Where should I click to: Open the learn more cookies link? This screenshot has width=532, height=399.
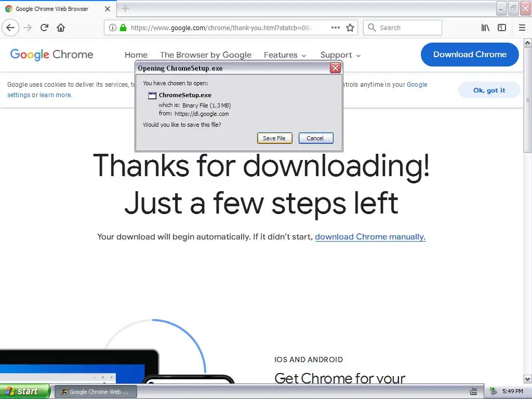[55, 95]
